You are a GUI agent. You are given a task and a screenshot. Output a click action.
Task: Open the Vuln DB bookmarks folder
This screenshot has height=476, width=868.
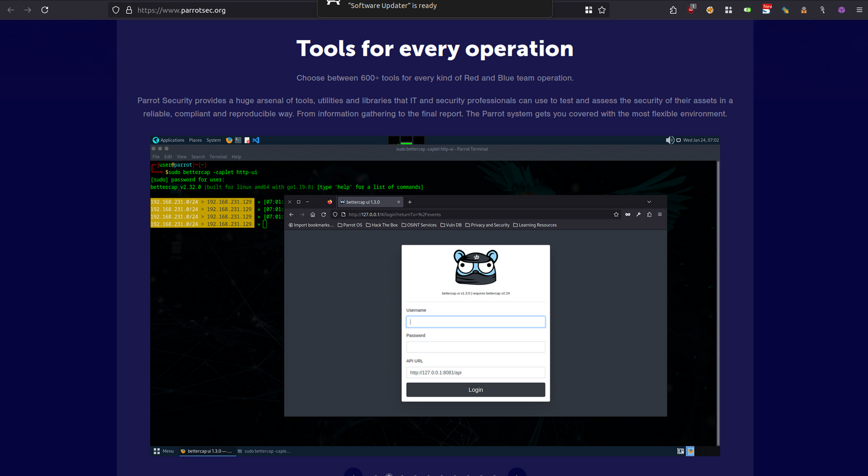click(x=451, y=225)
